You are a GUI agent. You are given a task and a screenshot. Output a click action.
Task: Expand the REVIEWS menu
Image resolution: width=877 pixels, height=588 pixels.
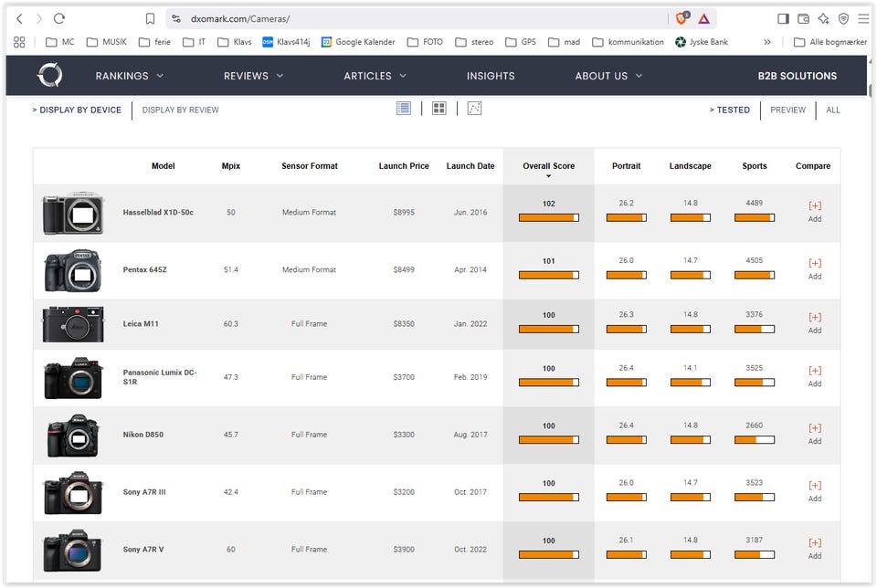pyautogui.click(x=253, y=76)
